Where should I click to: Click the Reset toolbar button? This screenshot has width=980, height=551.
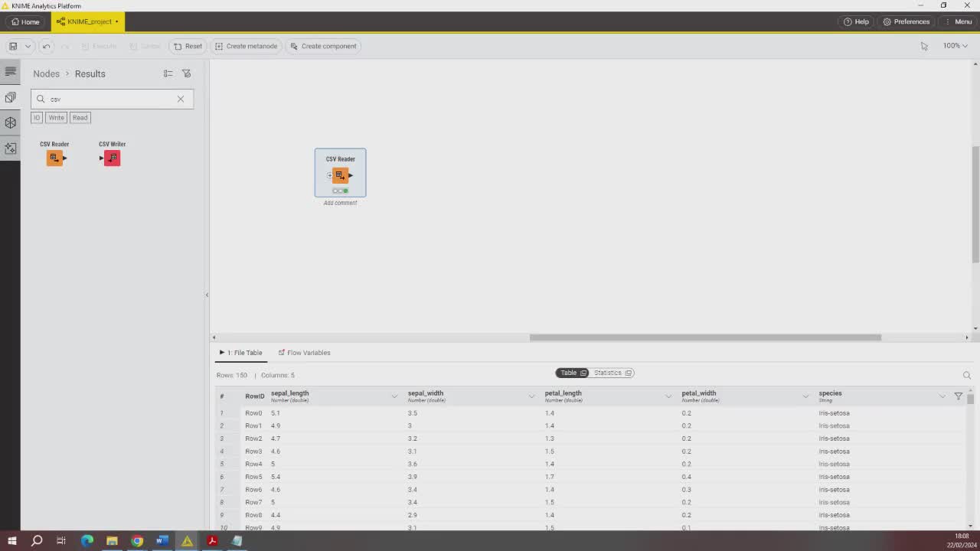click(x=188, y=46)
